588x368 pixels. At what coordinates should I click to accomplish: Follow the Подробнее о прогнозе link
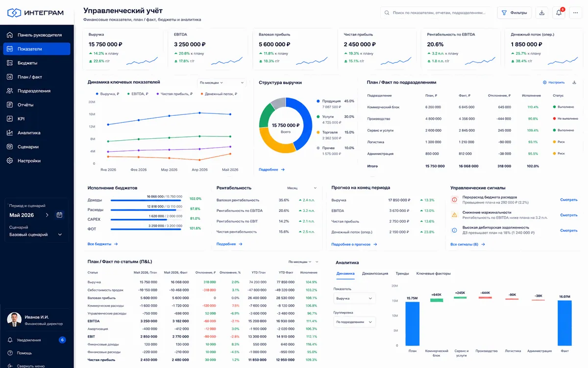354,244
